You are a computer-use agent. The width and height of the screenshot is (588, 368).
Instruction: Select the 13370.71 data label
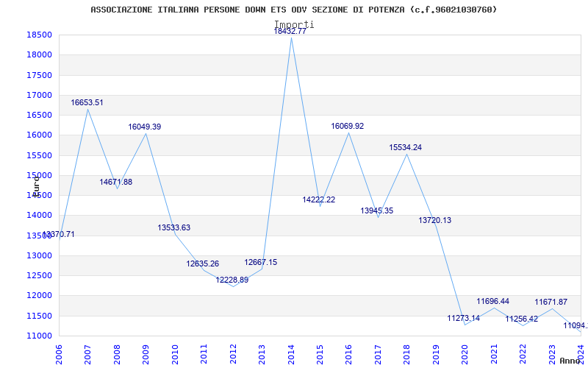59,235
